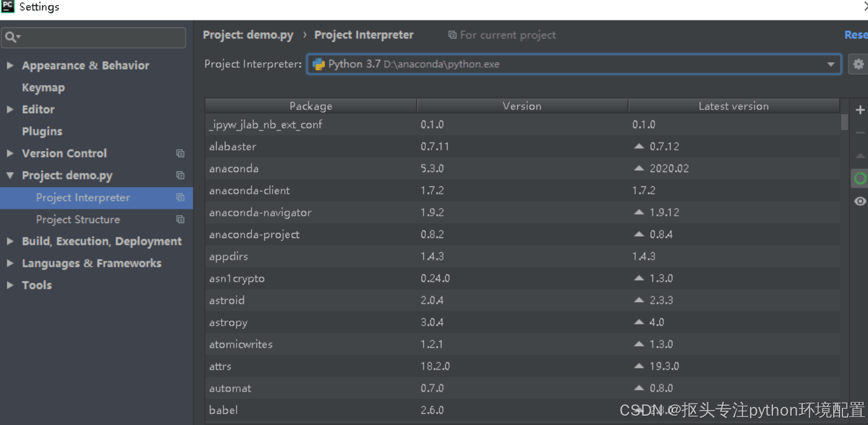Select the appdirs package row
Viewport: 868px width, 425px height.
point(523,257)
